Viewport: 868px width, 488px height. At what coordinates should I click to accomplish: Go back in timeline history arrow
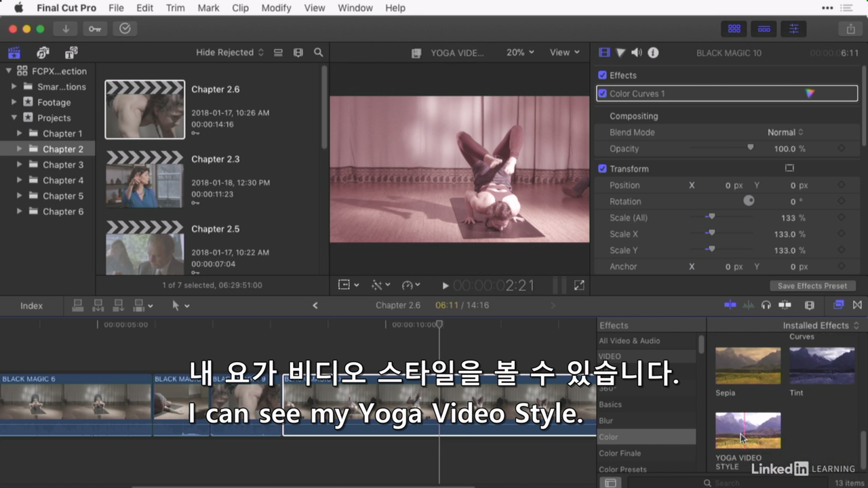pyautogui.click(x=315, y=306)
